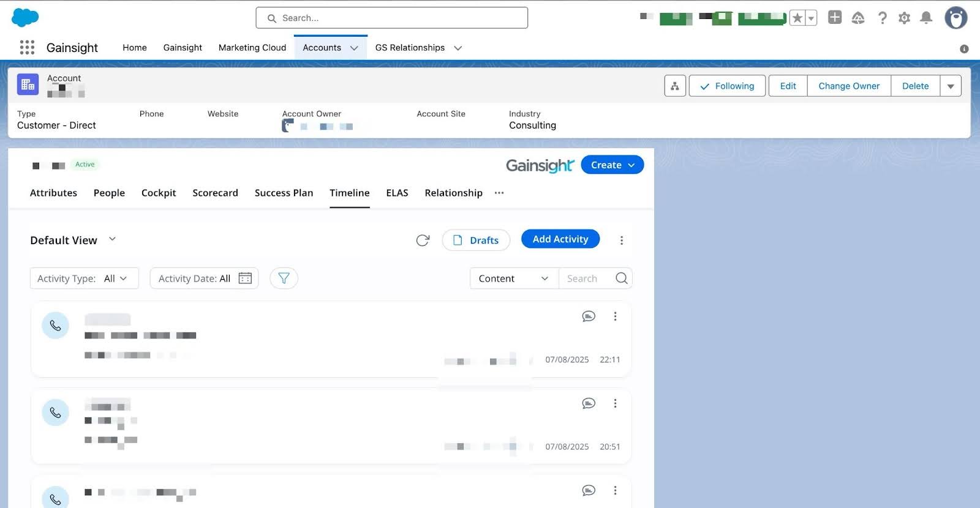Open the GS Relationships tab
980x508 pixels.
coord(410,48)
